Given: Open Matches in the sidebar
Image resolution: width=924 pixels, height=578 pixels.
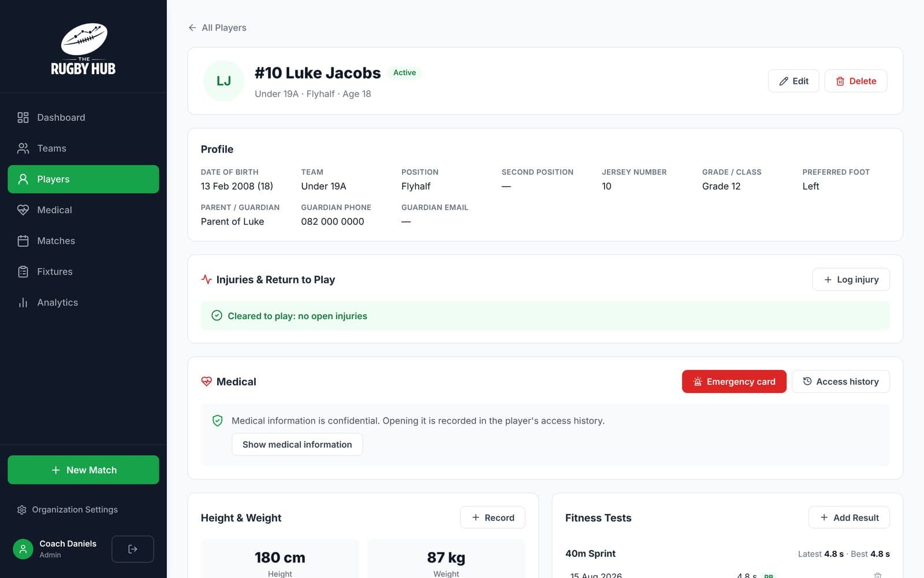Looking at the screenshot, I should pos(83,240).
